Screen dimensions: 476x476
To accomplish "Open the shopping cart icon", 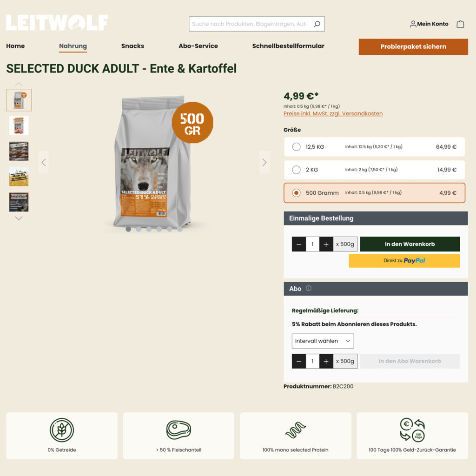I will coord(460,24).
